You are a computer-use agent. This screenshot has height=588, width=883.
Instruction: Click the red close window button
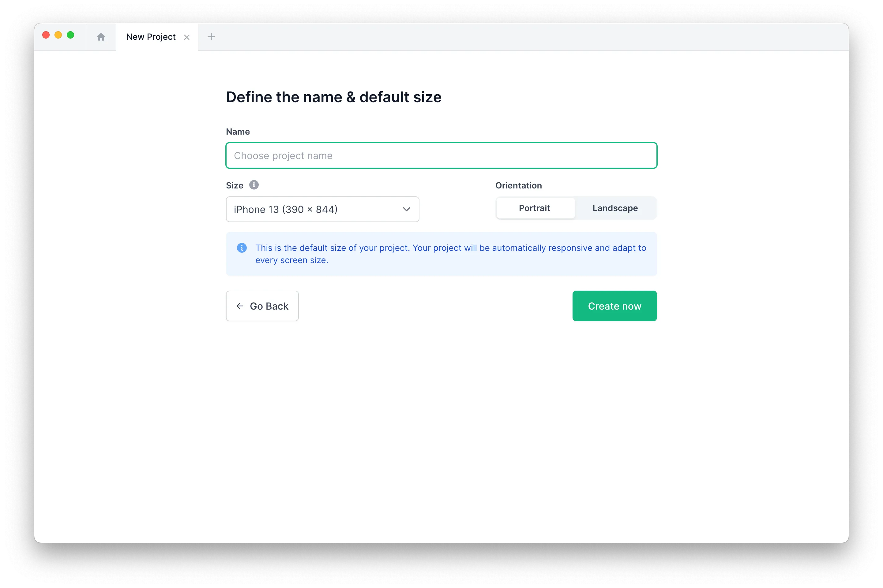46,35
